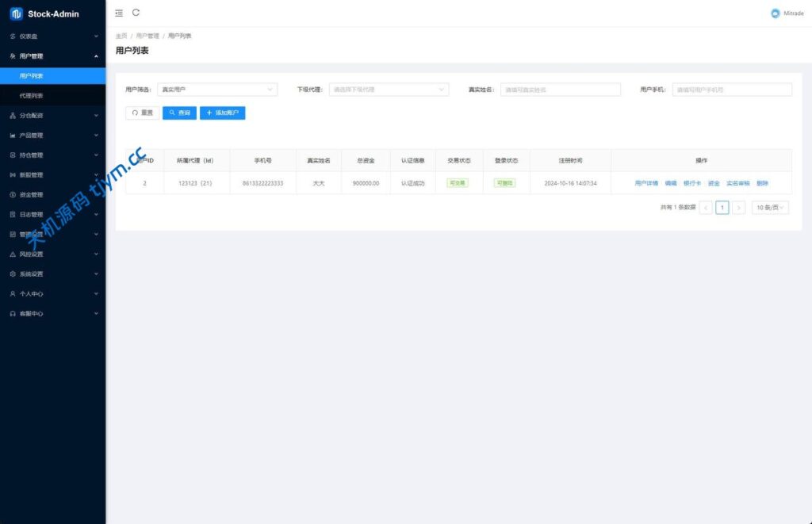Toggle the 可登陆 login status tag
812x524 pixels.
504,183
